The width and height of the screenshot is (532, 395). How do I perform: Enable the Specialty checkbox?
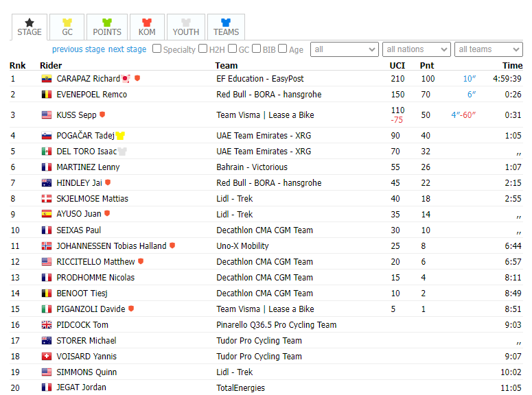tap(157, 49)
